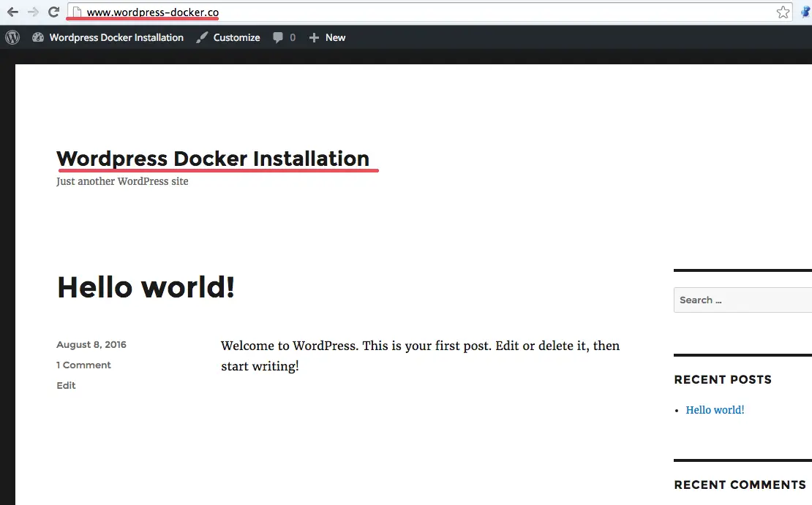Click the www.wordpress-docker.co address bar
This screenshot has width=812, height=505.
point(430,12)
